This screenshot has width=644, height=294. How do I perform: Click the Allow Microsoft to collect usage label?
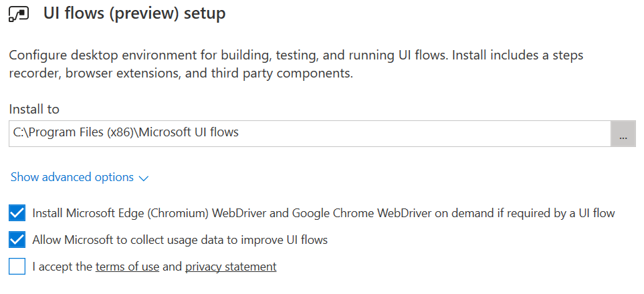coord(180,239)
